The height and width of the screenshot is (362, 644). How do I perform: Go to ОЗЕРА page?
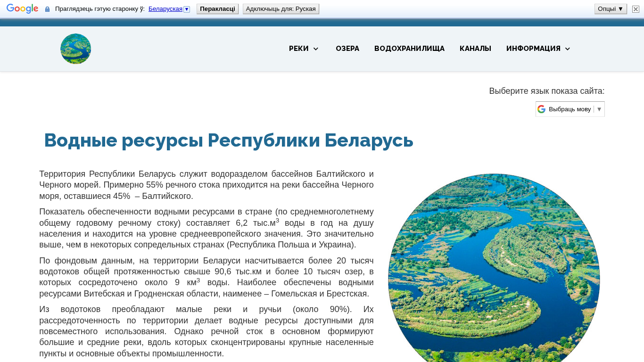(x=347, y=49)
